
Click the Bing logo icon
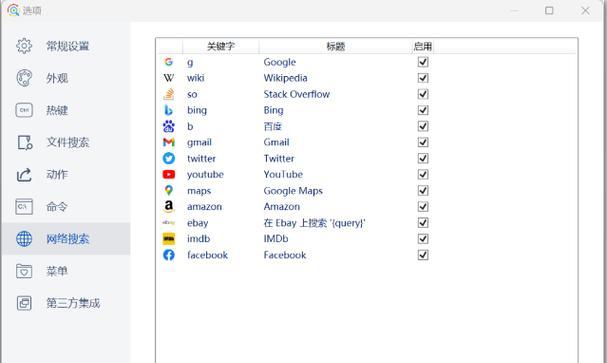(168, 110)
